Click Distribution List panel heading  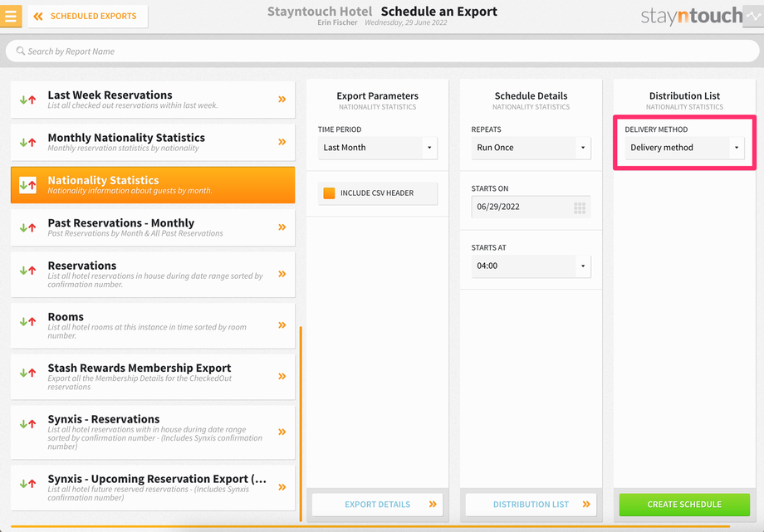pos(684,96)
